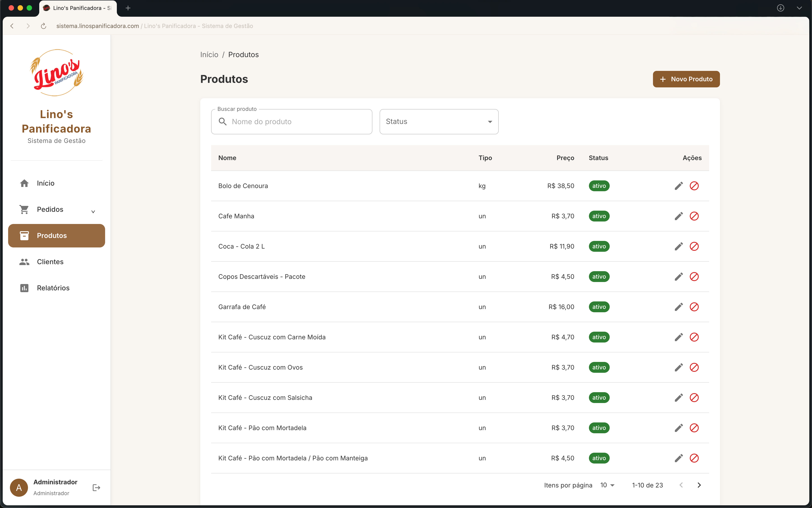Open the Status filter dropdown

click(439, 122)
